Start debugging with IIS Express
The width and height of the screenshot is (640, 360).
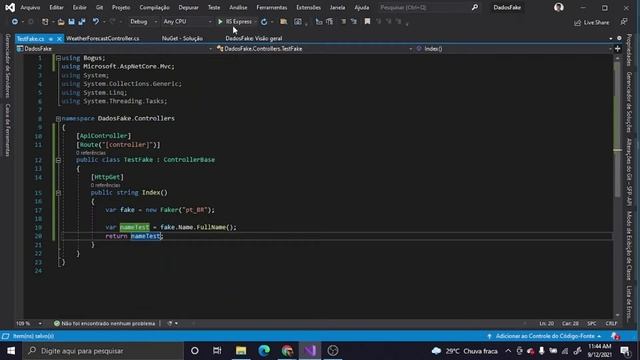235,22
